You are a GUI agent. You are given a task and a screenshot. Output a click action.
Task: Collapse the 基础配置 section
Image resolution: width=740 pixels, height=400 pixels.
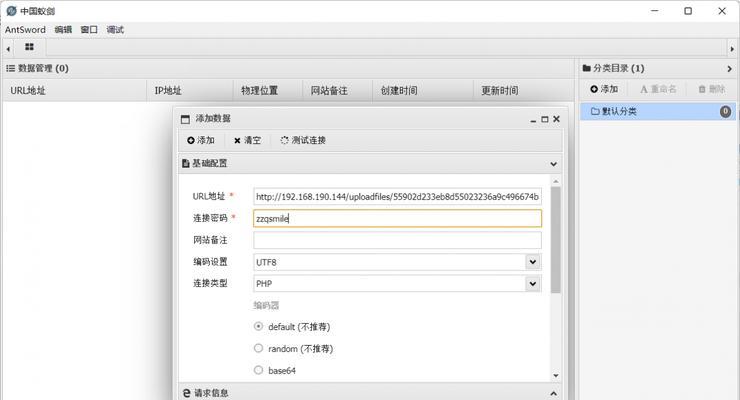click(x=554, y=164)
